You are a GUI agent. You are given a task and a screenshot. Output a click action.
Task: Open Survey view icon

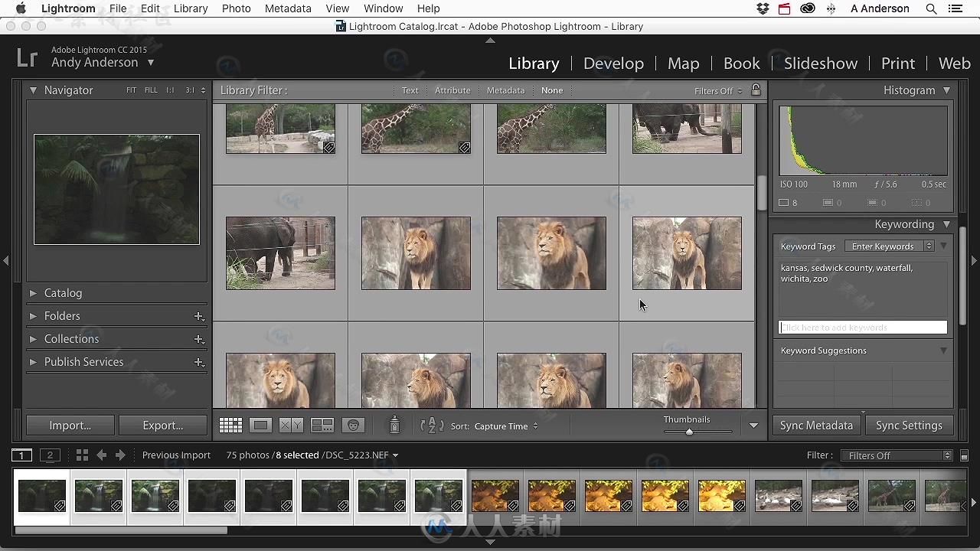click(x=322, y=425)
